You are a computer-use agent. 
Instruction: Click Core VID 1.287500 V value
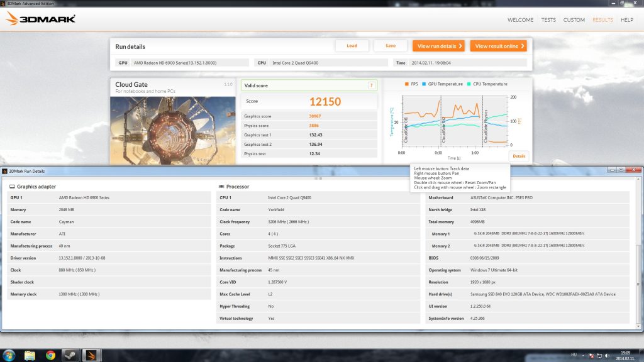tap(277, 282)
